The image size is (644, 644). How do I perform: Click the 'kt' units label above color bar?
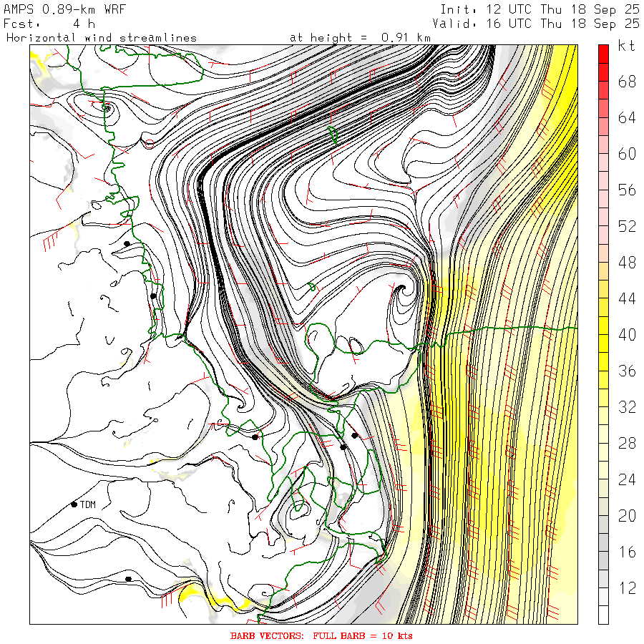click(626, 47)
